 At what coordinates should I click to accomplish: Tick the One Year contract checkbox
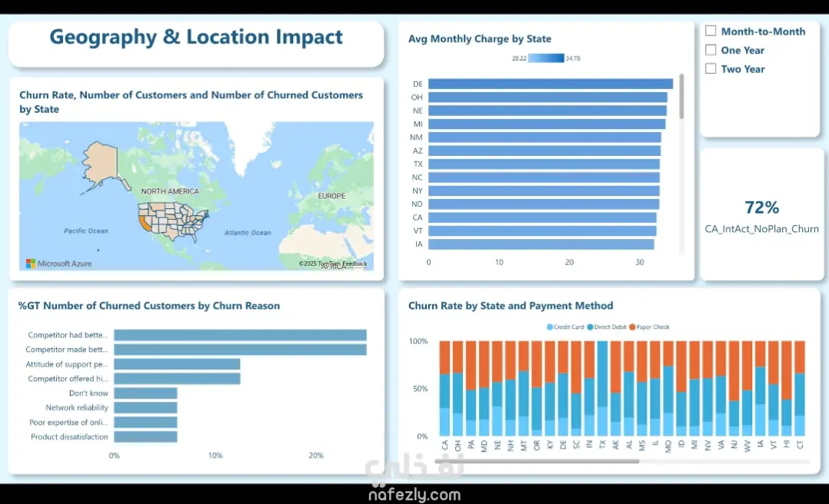coord(711,50)
